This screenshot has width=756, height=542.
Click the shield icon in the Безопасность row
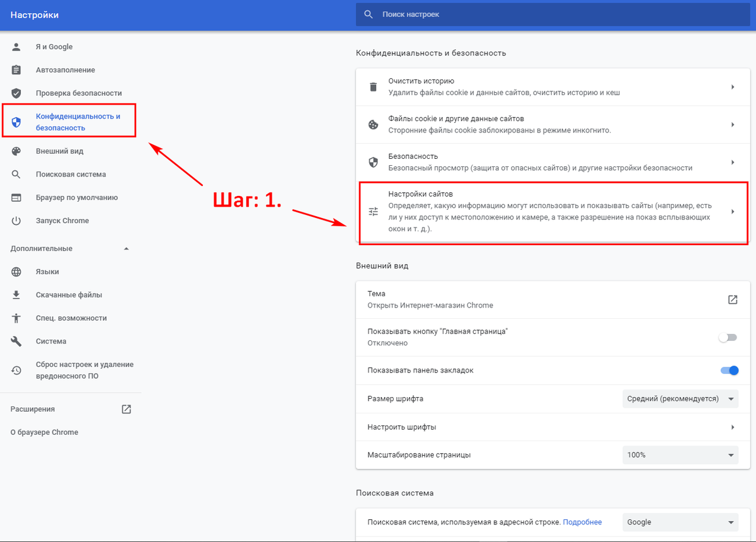coord(373,162)
